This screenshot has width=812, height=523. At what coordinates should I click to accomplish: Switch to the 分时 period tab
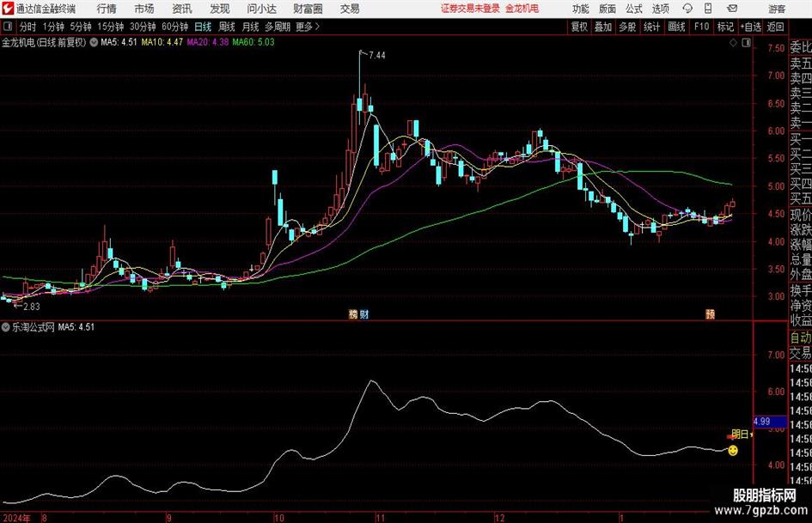pyautogui.click(x=27, y=27)
